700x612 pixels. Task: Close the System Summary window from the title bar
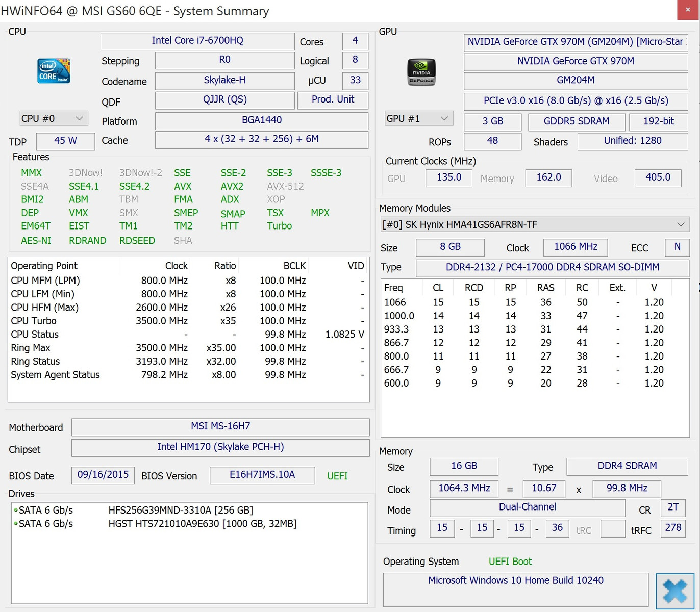688,10
